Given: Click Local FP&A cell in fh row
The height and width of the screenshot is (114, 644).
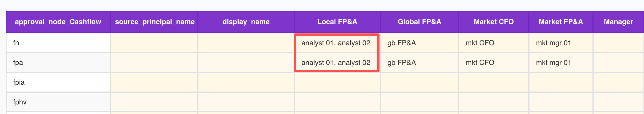Looking at the screenshot, I should tap(336, 43).
